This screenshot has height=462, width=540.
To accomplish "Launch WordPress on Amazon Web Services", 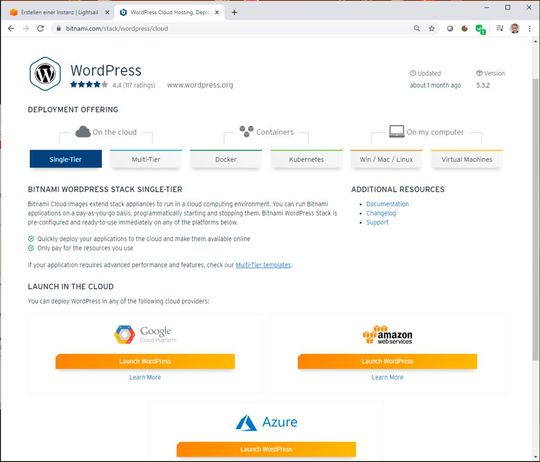I will (x=387, y=361).
